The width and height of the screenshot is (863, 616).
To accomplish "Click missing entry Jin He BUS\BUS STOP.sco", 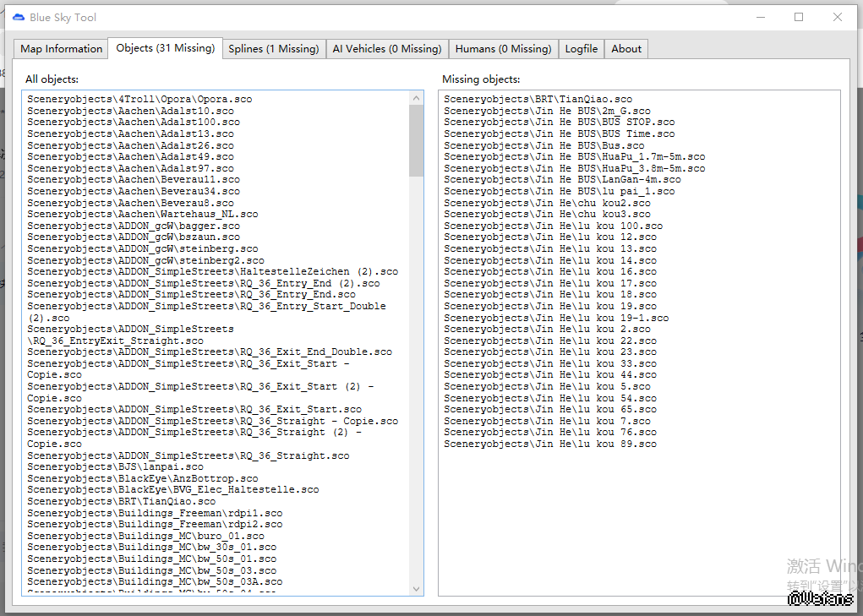I will click(559, 123).
